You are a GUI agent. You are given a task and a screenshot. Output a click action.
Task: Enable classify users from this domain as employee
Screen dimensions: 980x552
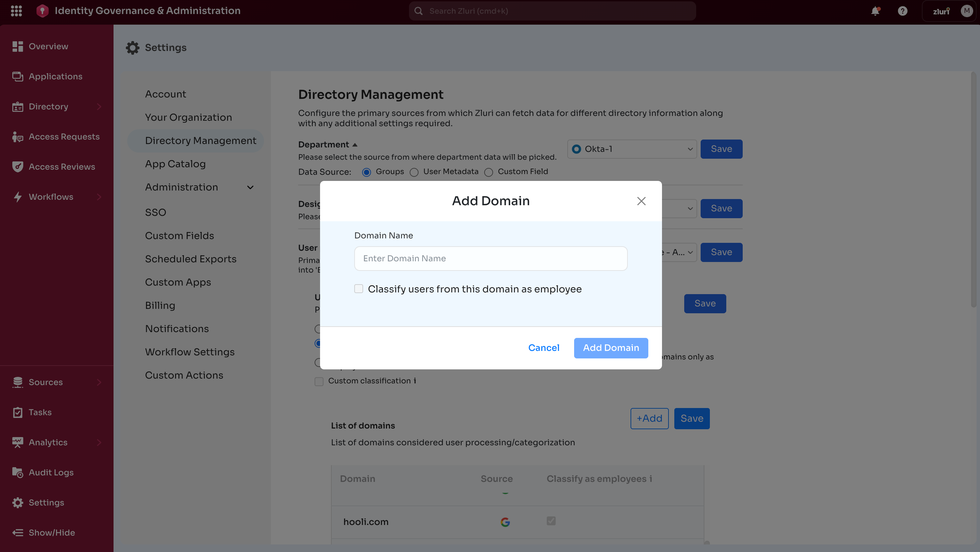(358, 289)
